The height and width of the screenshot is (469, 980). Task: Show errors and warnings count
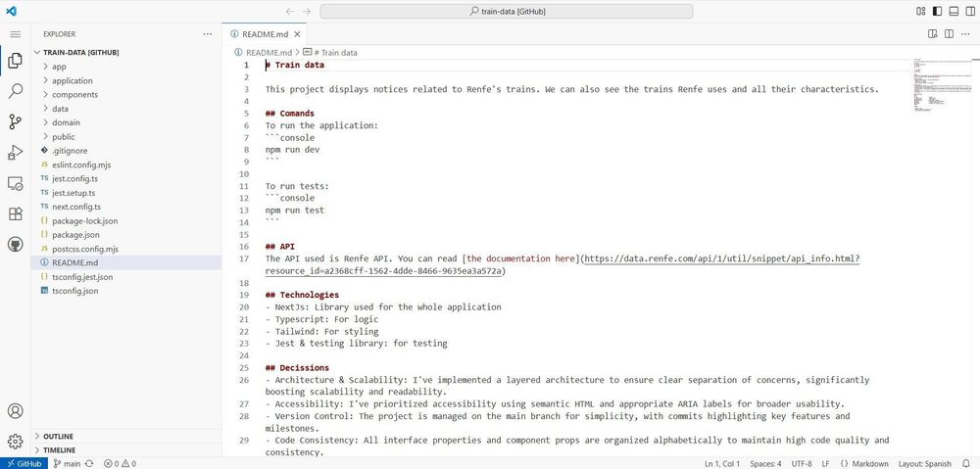click(x=120, y=464)
